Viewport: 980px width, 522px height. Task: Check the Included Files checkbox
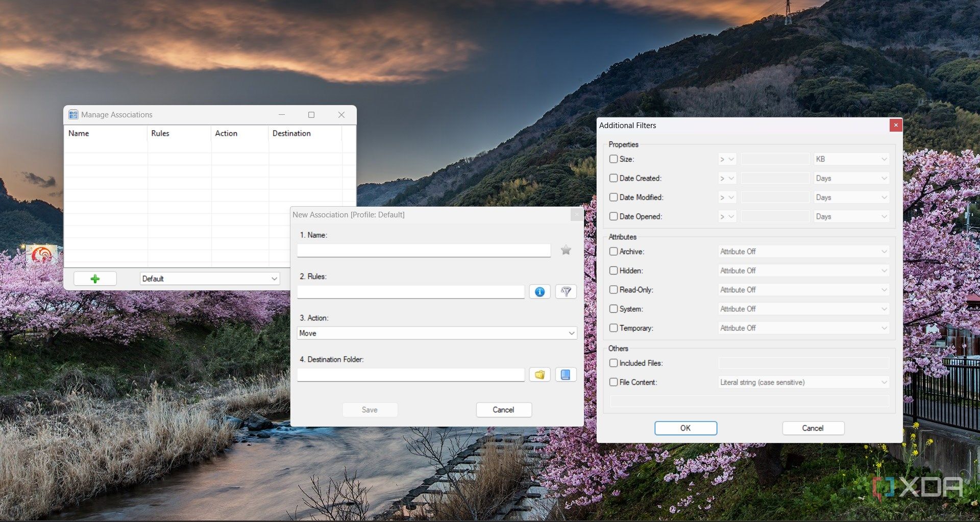pyautogui.click(x=614, y=363)
